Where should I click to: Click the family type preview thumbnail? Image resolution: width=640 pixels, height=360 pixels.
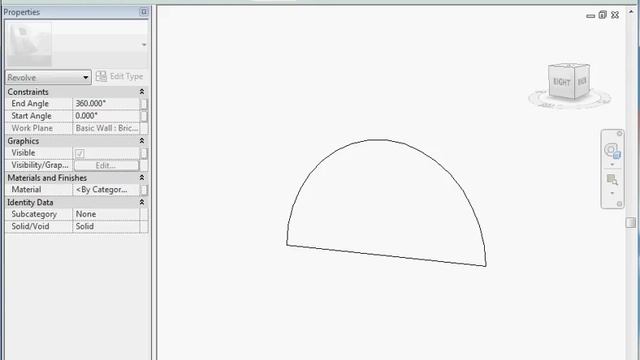29,44
